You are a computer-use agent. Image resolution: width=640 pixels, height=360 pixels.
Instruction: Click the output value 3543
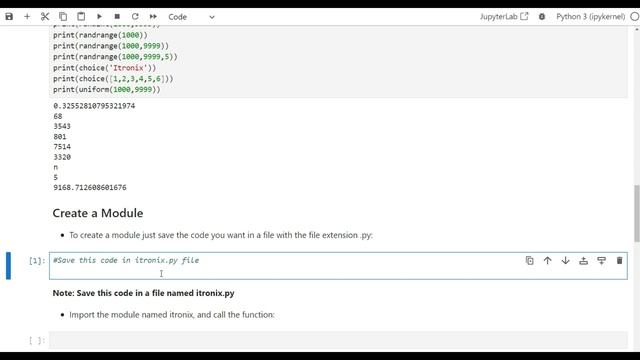point(62,126)
